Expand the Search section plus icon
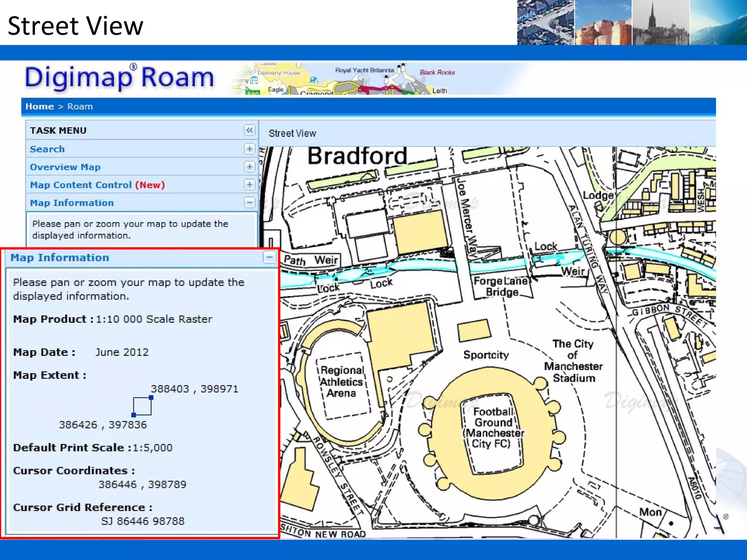This screenshot has width=747, height=560. [x=249, y=149]
